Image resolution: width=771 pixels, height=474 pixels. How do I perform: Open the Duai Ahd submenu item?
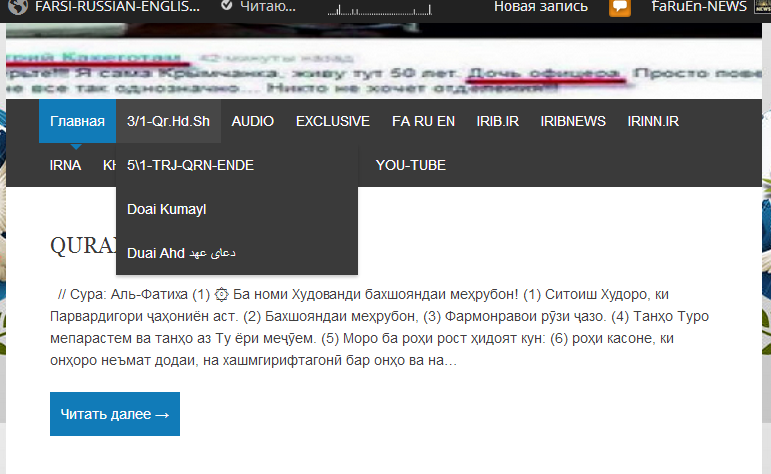181,253
